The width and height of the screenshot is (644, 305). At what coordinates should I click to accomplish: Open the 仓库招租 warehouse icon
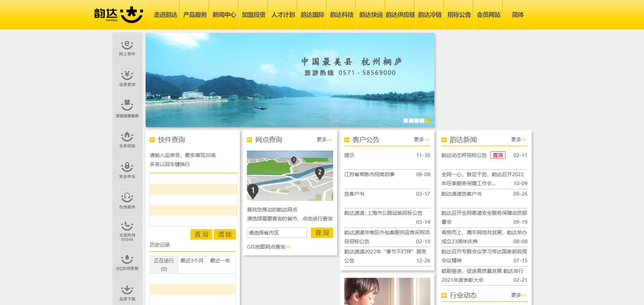point(127,139)
